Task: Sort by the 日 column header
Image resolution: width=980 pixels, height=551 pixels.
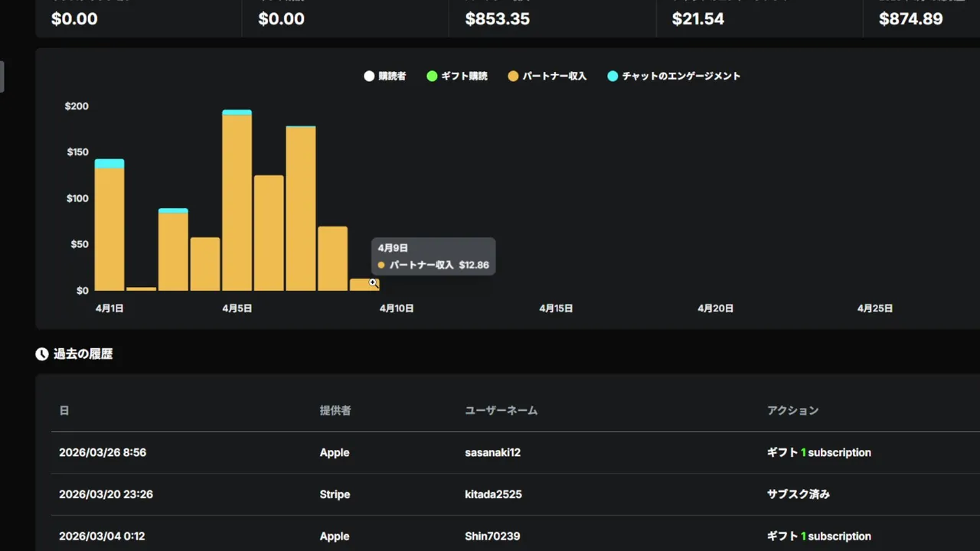Action: pyautogui.click(x=64, y=410)
